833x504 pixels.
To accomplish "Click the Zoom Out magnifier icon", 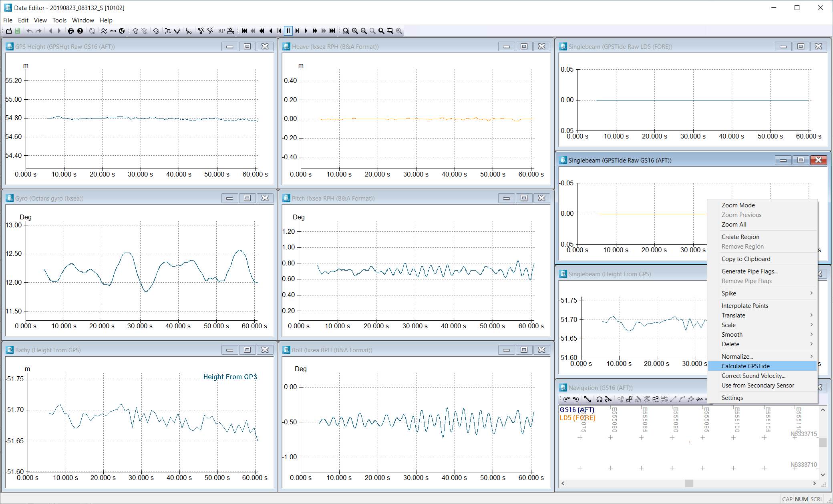I will click(x=364, y=31).
